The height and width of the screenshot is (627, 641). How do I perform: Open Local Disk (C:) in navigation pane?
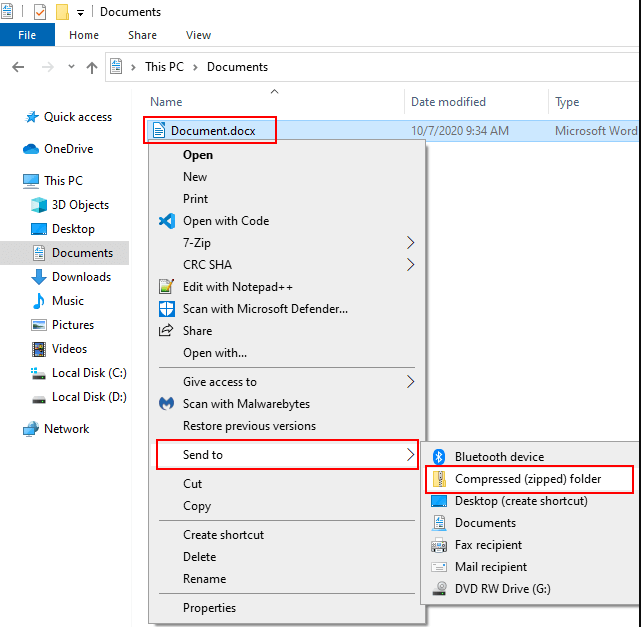[89, 373]
